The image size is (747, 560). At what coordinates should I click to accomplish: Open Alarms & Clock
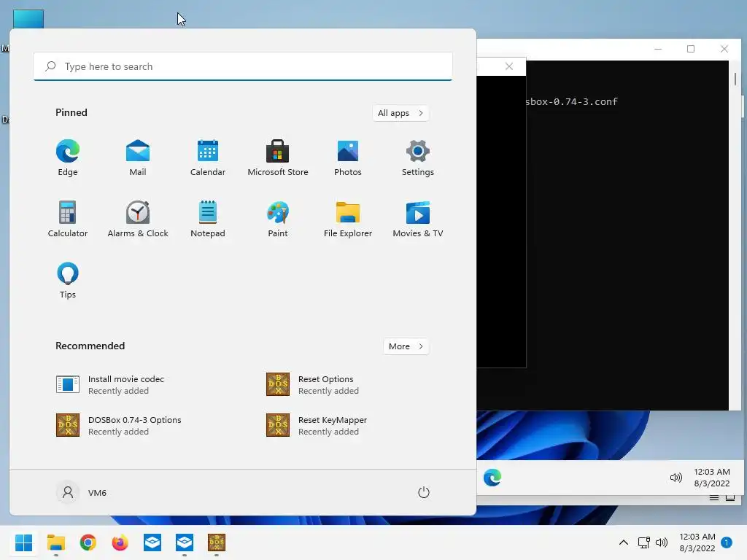(138, 219)
